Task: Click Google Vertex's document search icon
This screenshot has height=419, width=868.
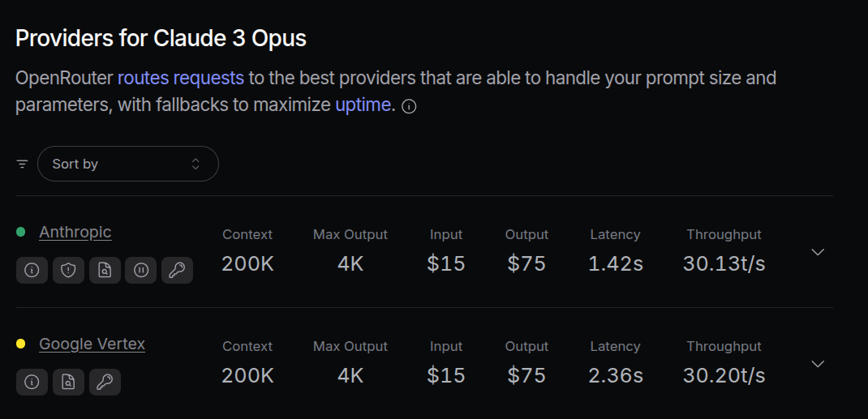Action: point(69,382)
